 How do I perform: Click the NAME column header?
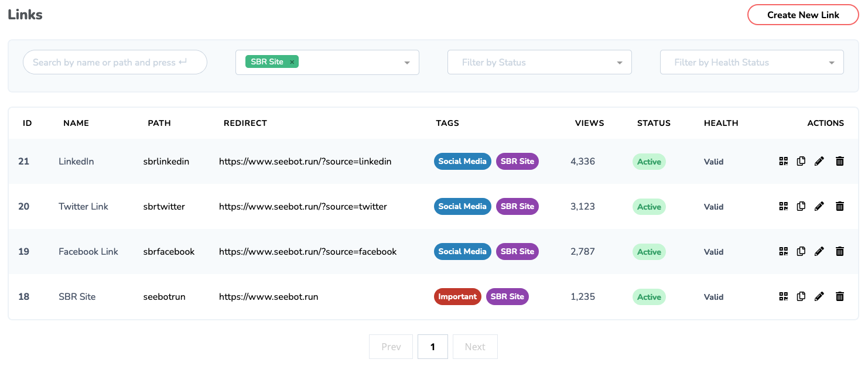(76, 123)
